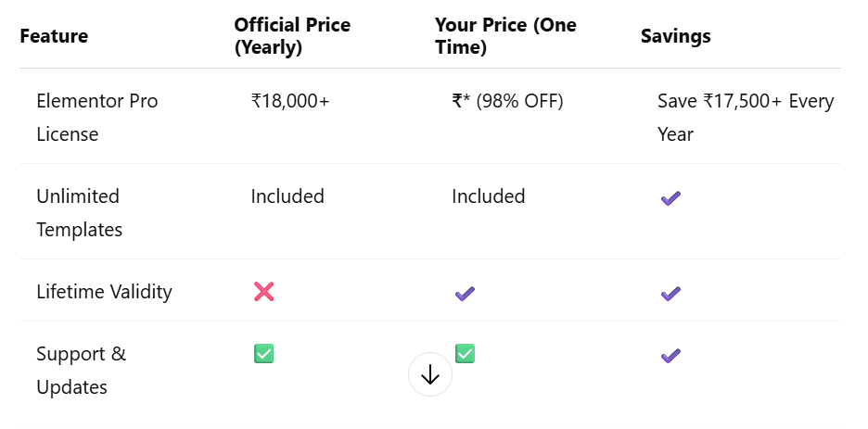
Task: Click Lifetime Validity checkmark under Your Price
Action: pos(465,293)
